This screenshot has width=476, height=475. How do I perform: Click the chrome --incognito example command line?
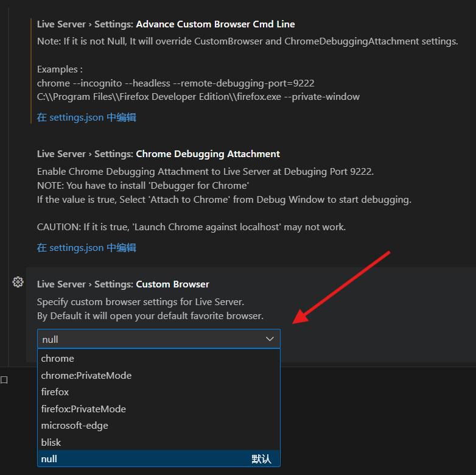[x=175, y=83]
